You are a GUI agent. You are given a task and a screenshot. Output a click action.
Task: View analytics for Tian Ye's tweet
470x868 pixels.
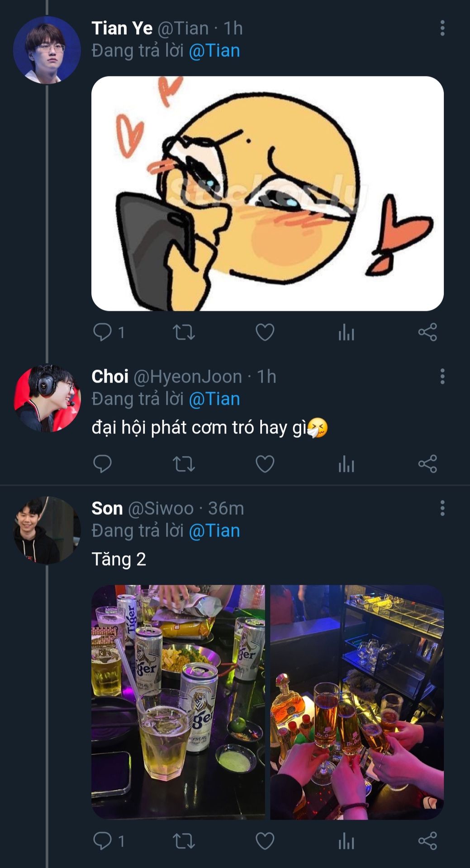click(x=346, y=333)
